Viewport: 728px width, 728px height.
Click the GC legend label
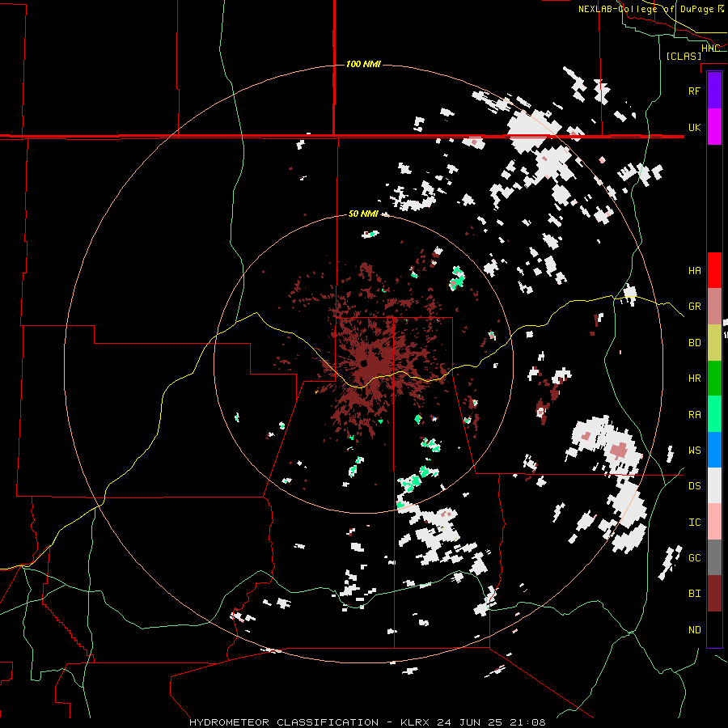694,558
